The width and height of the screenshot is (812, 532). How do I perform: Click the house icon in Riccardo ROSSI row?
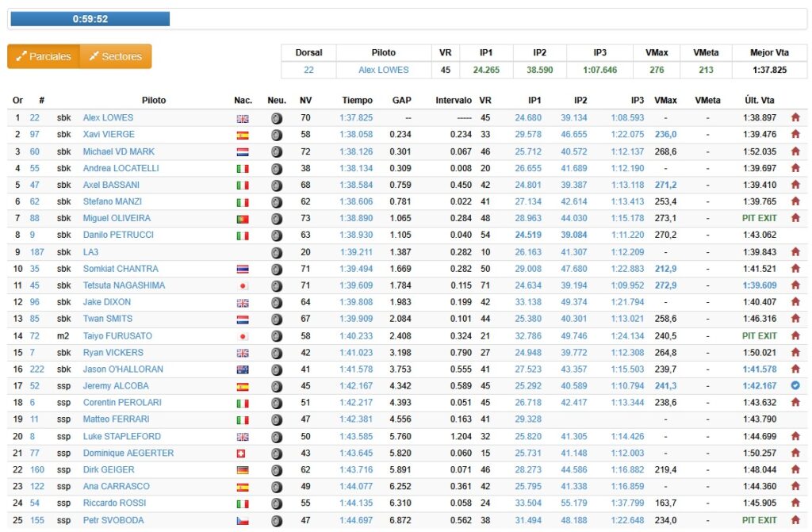[x=795, y=503]
